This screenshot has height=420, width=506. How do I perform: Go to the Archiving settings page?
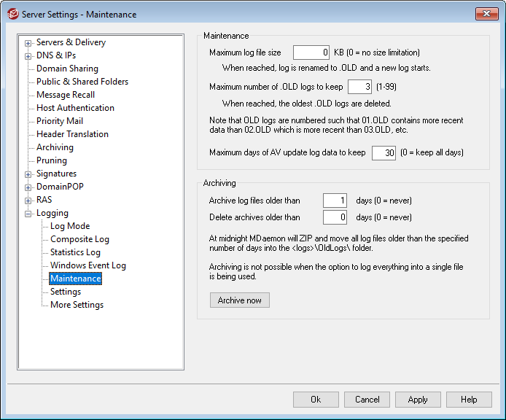tap(55, 147)
